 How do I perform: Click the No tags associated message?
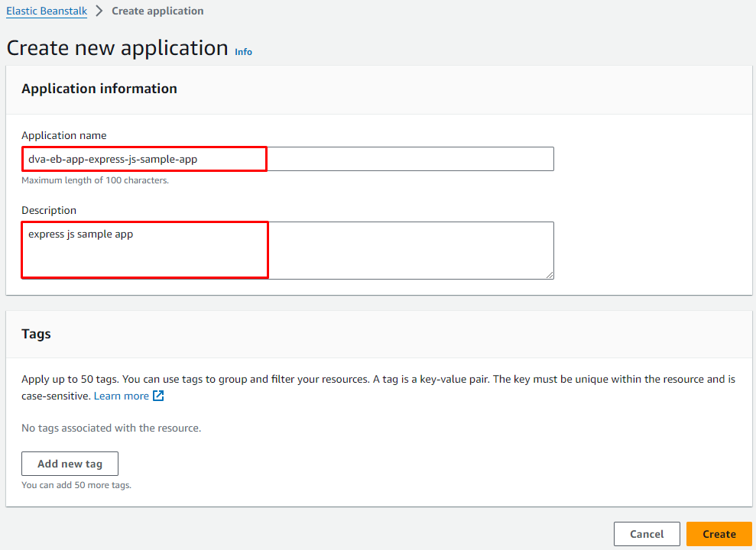pyautogui.click(x=111, y=428)
